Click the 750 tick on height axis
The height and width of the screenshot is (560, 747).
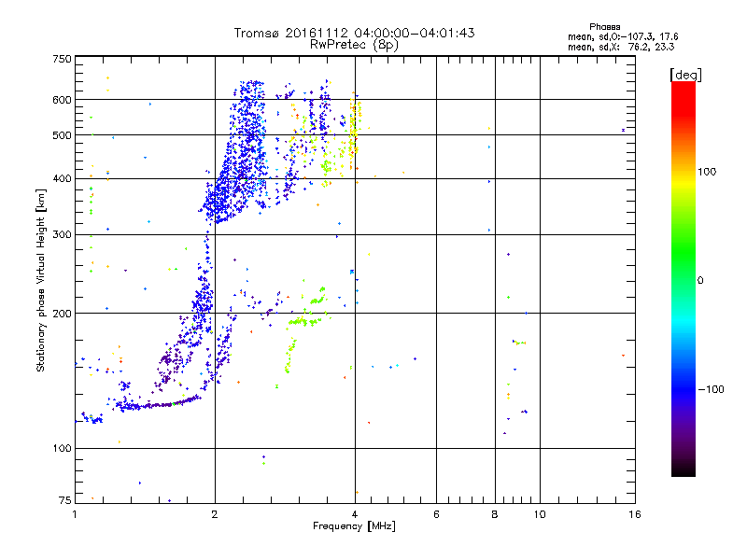[60, 59]
